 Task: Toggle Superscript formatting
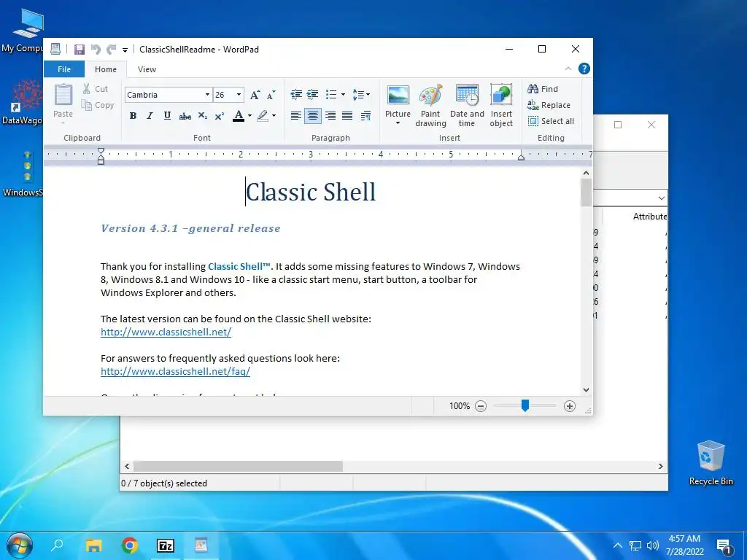coord(220,116)
